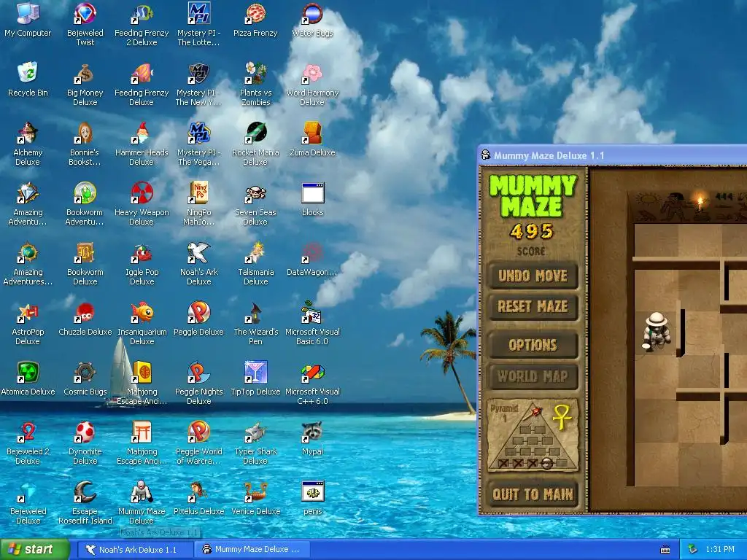The width and height of the screenshot is (747, 560).
Task: Click the system tray icon beside clock
Action: point(692,550)
